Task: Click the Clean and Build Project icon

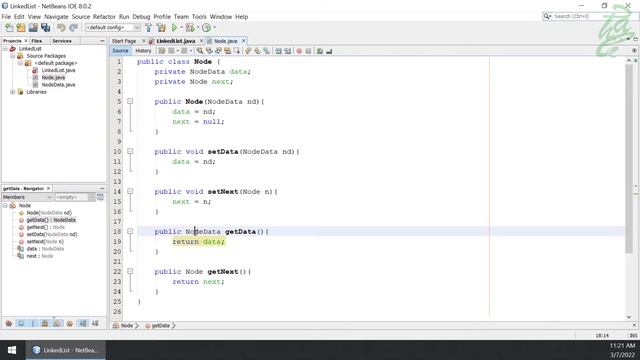Action: (161, 28)
